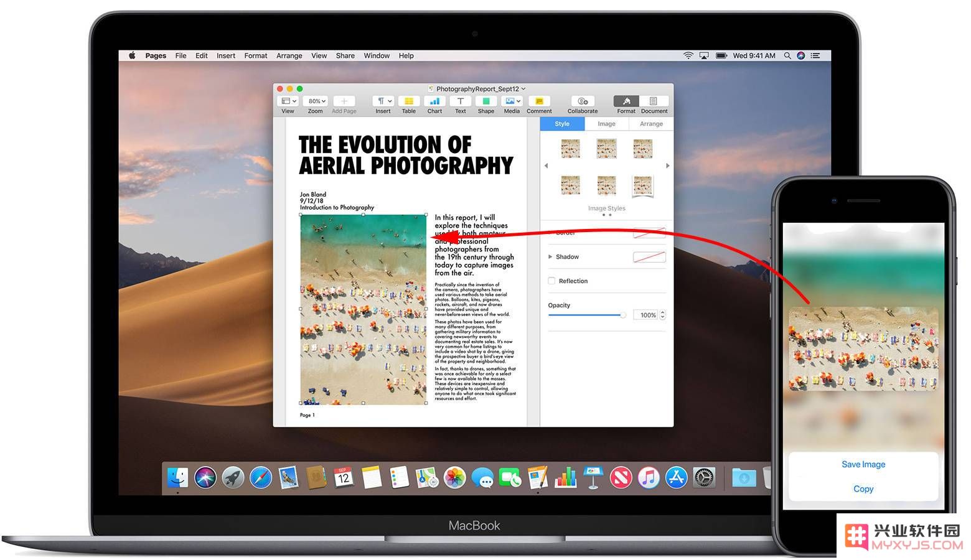Enable the Reflection checkbox

coord(551,281)
